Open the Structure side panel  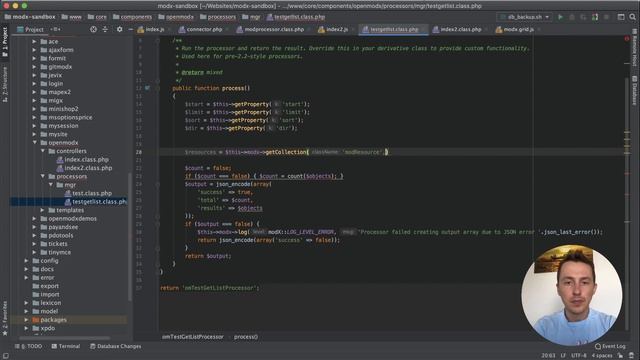tap(5, 84)
